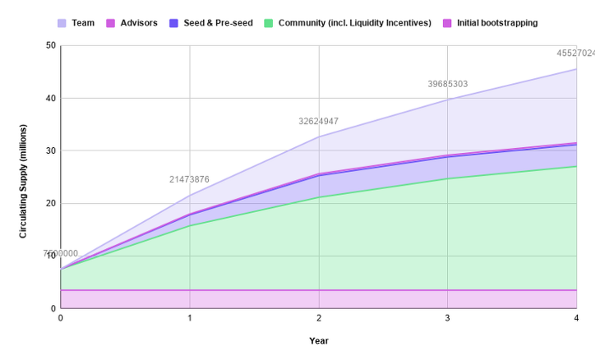Click the Initial bootstrapping legend label
The width and height of the screenshot is (595, 364).
click(x=497, y=23)
